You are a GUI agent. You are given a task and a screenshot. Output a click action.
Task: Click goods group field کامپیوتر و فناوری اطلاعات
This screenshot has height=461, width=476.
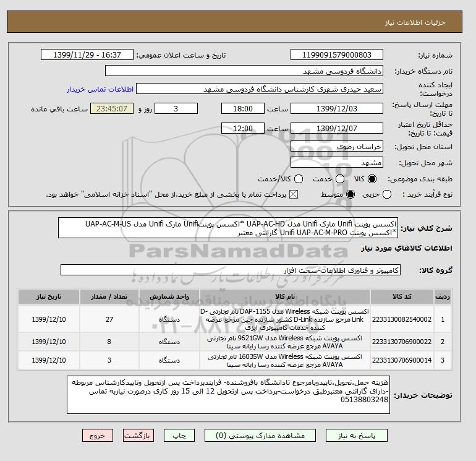point(231,270)
